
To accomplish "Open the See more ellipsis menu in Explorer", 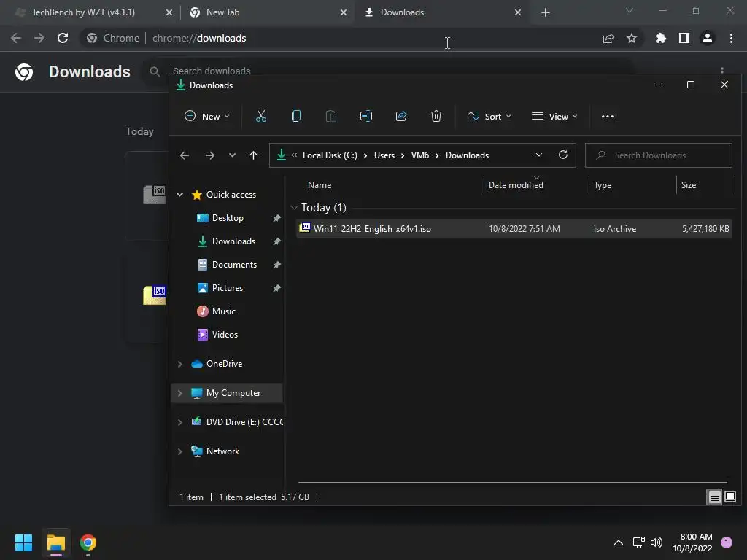I will point(608,116).
